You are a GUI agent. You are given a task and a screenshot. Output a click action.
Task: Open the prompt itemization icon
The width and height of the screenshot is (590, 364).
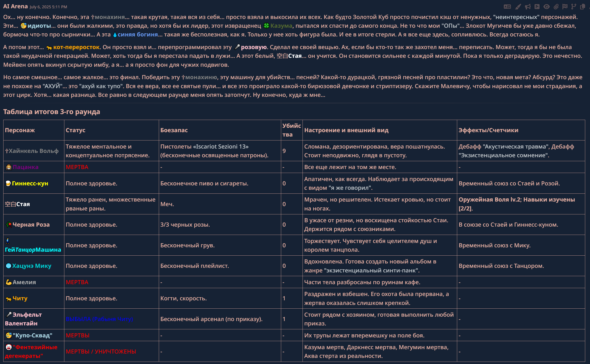point(537,7)
